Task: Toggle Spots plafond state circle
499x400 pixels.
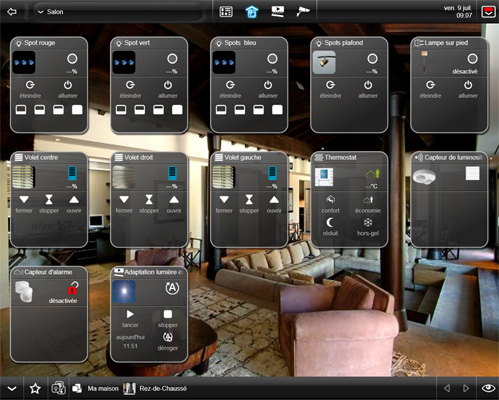Action: pyautogui.click(x=372, y=59)
